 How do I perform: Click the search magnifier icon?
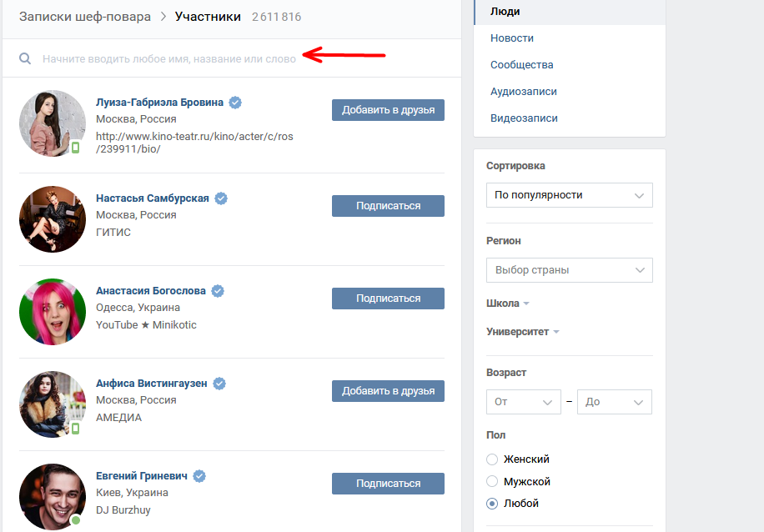(x=25, y=59)
